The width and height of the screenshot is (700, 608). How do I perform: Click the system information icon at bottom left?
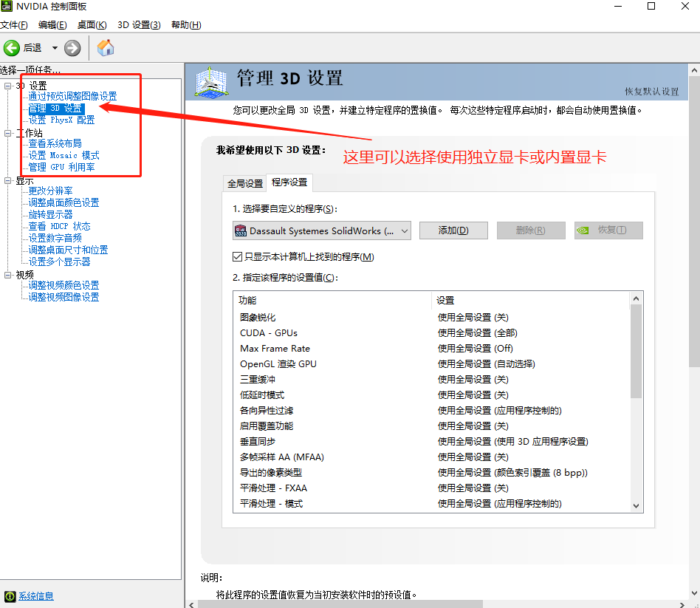pyautogui.click(x=10, y=596)
